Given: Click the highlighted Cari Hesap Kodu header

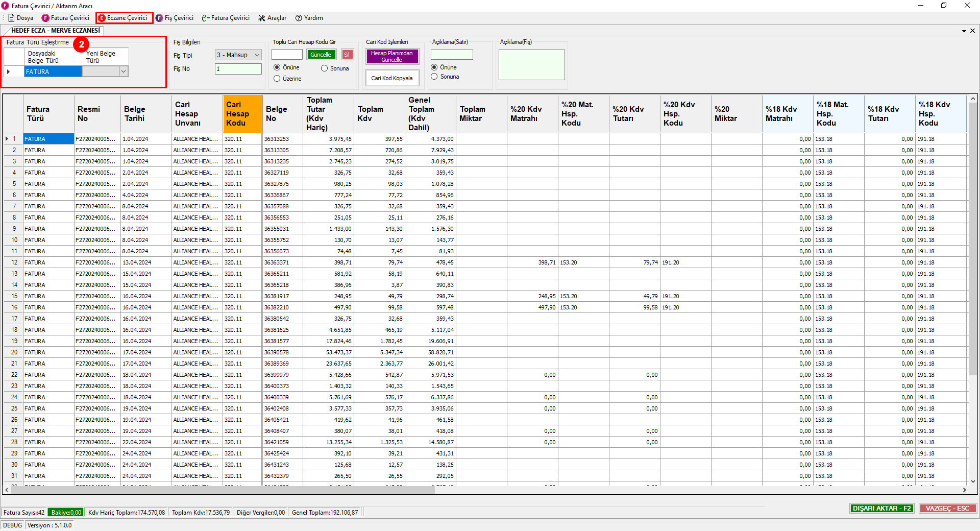Looking at the screenshot, I should (242, 114).
